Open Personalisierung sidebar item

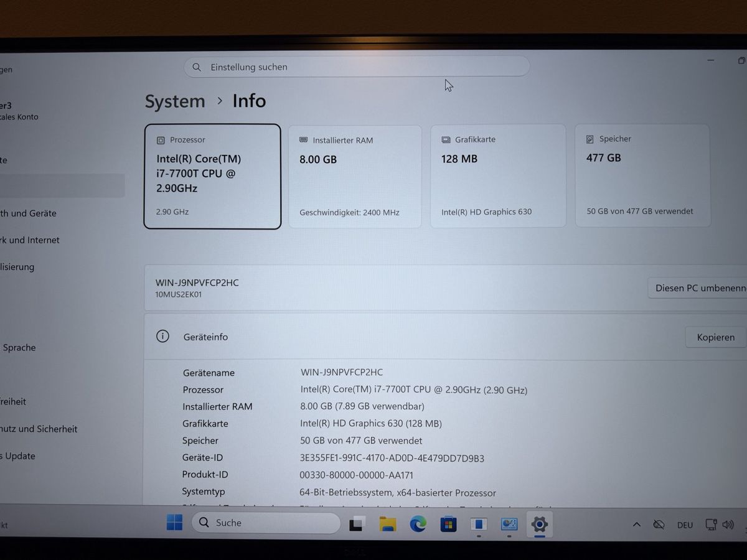click(x=17, y=267)
